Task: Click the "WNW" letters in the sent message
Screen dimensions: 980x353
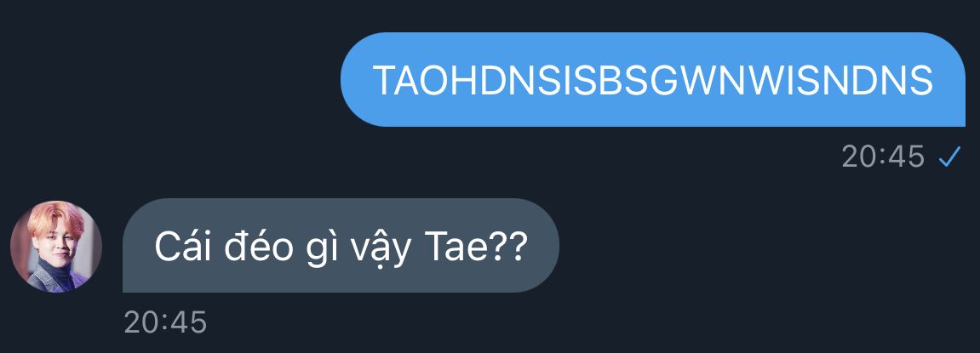Action: (724, 81)
